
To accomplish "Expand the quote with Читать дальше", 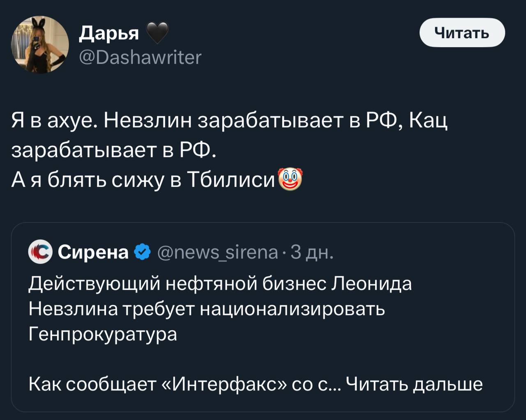I will [414, 384].
